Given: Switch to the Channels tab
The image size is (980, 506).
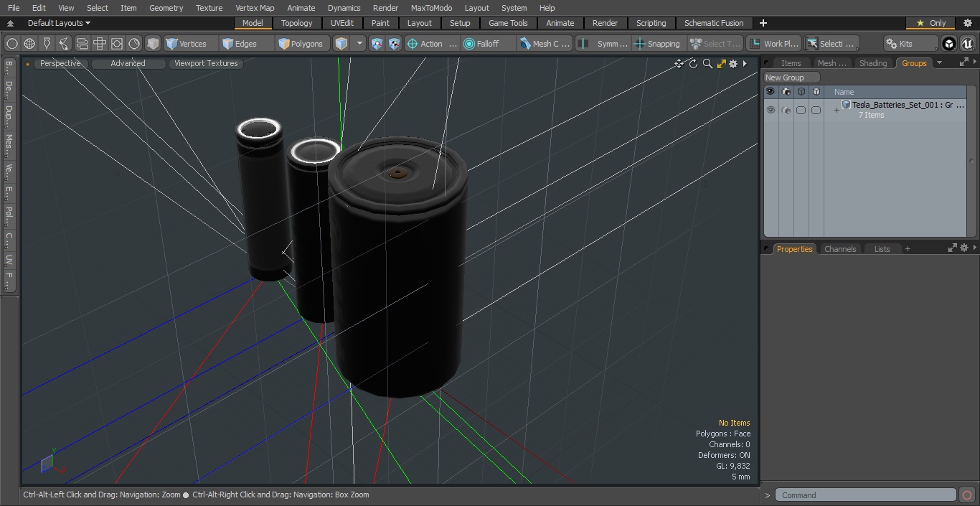Looking at the screenshot, I should tap(840, 249).
